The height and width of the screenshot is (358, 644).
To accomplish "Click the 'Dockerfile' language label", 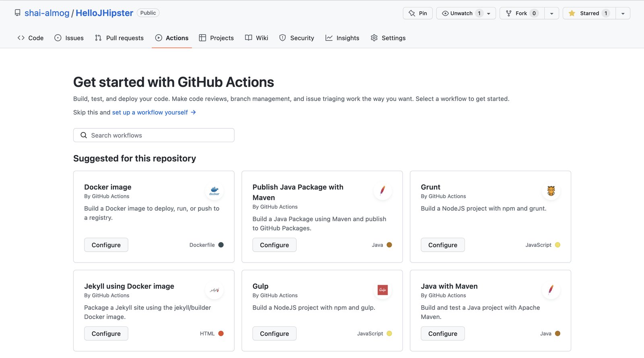I will coord(202,245).
